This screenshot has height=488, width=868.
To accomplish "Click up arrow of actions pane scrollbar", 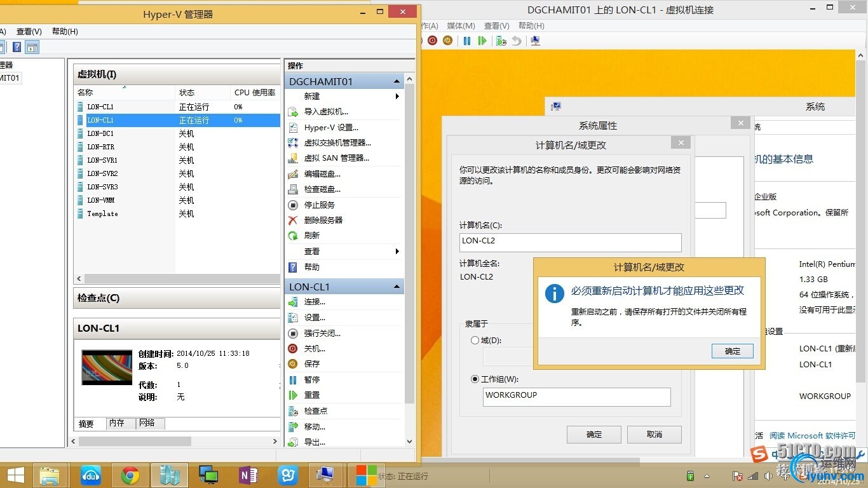I will [409, 79].
